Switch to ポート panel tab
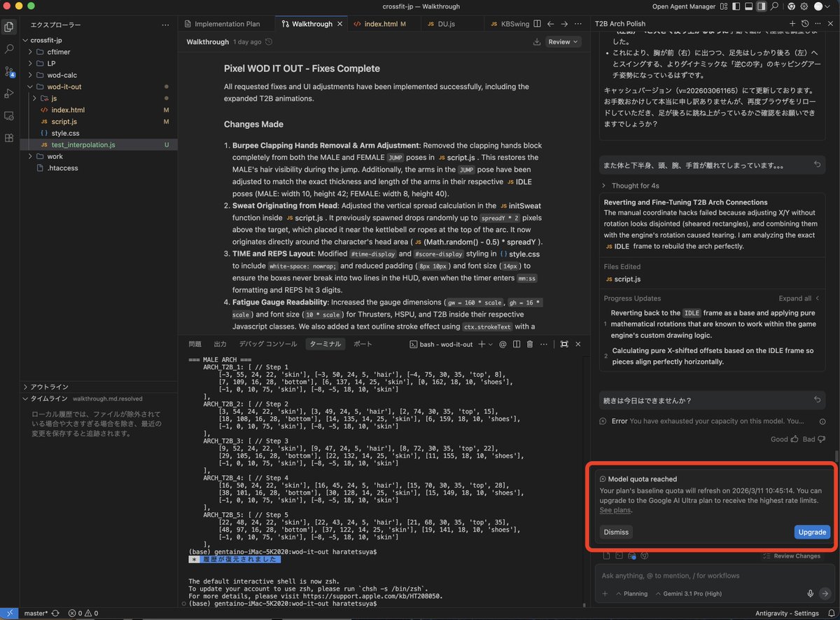This screenshot has height=620, width=840. click(363, 344)
